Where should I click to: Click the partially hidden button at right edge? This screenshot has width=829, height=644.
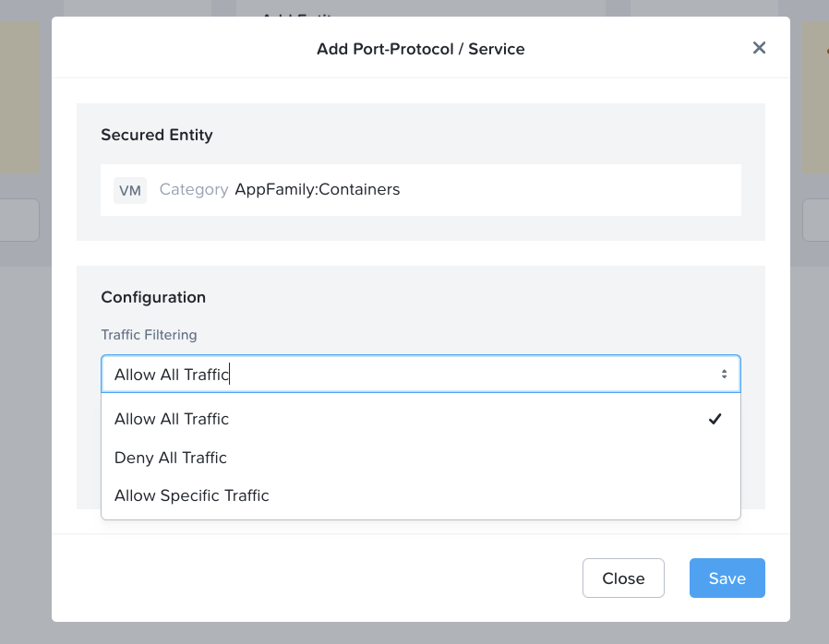tap(814, 221)
